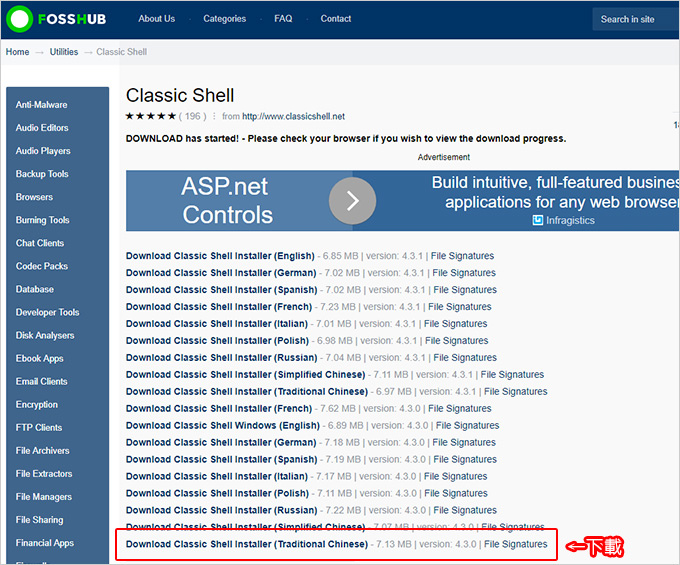
Task: Open the FAQ page
Action: [283, 19]
